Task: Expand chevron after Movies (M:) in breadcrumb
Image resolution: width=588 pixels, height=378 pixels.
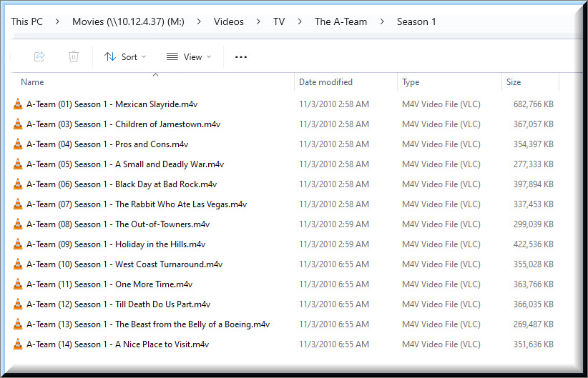Action: pyautogui.click(x=199, y=21)
